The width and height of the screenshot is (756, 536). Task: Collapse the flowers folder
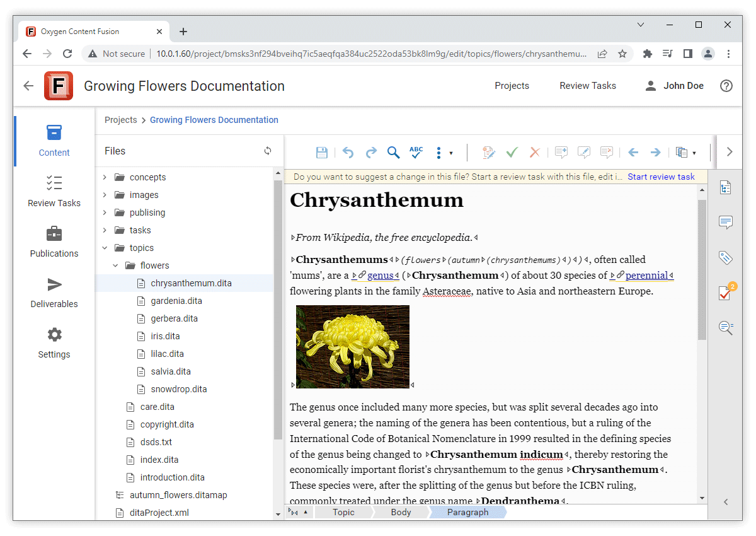[x=115, y=265]
